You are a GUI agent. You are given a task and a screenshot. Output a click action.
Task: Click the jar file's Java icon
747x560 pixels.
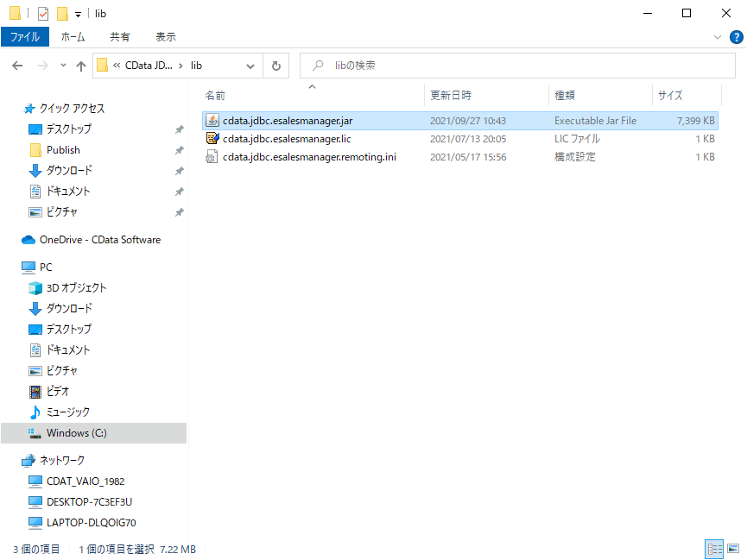click(212, 121)
